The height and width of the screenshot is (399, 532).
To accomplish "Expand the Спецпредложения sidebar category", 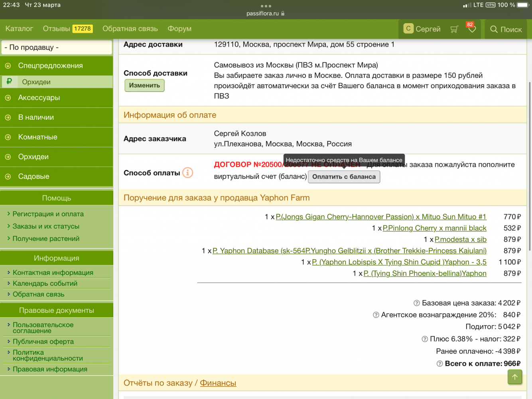I will coord(50,66).
